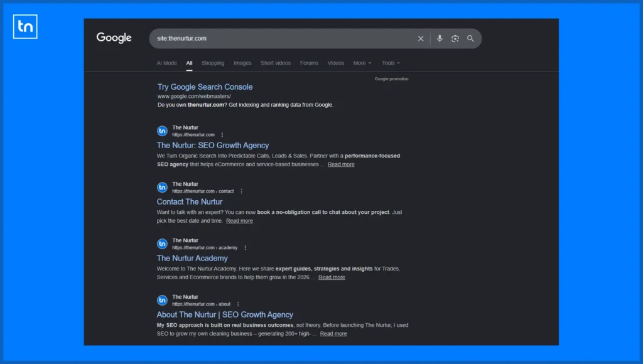Expand the Tools dropdown
The image size is (643, 364).
click(x=391, y=63)
